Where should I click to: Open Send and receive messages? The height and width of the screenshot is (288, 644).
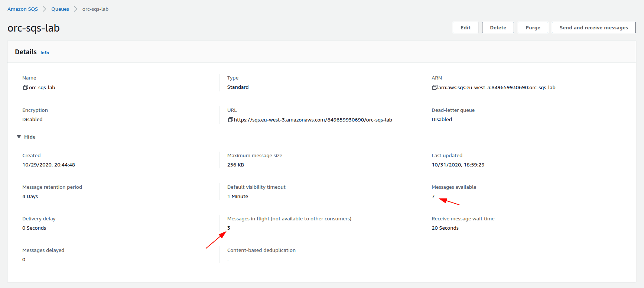[x=593, y=27]
